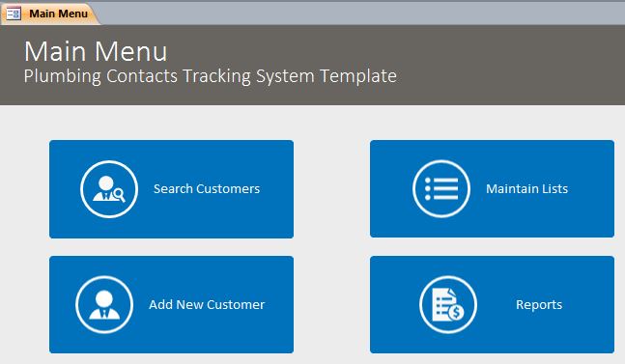This screenshot has width=625, height=364.
Task: Open Maintain Lists via its text label
Action: 526,189
